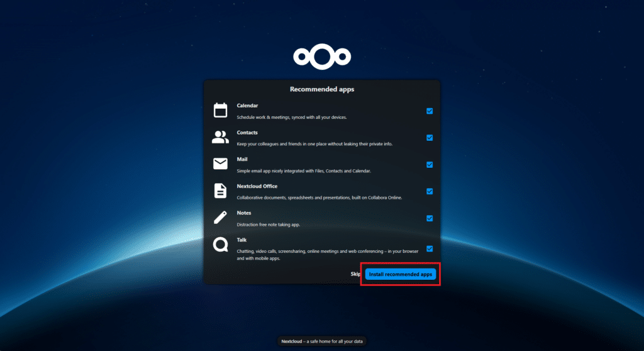Image resolution: width=644 pixels, height=351 pixels.
Task: Disable the Talk app checkbox
Action: 430,248
